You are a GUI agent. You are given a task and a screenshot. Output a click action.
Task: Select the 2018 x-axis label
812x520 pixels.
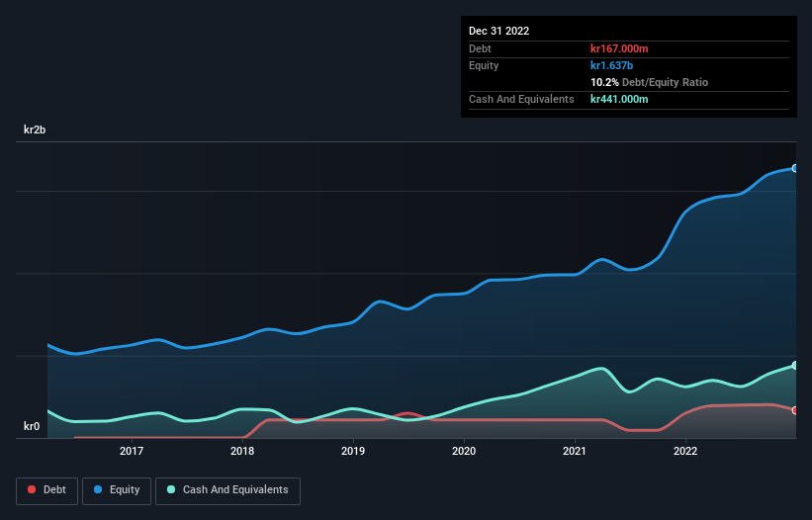tap(242, 451)
